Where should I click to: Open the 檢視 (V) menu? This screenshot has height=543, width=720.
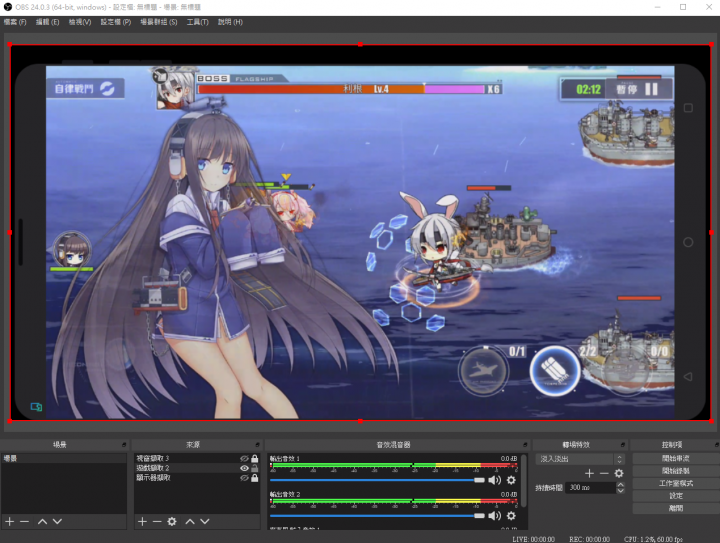[x=80, y=22]
